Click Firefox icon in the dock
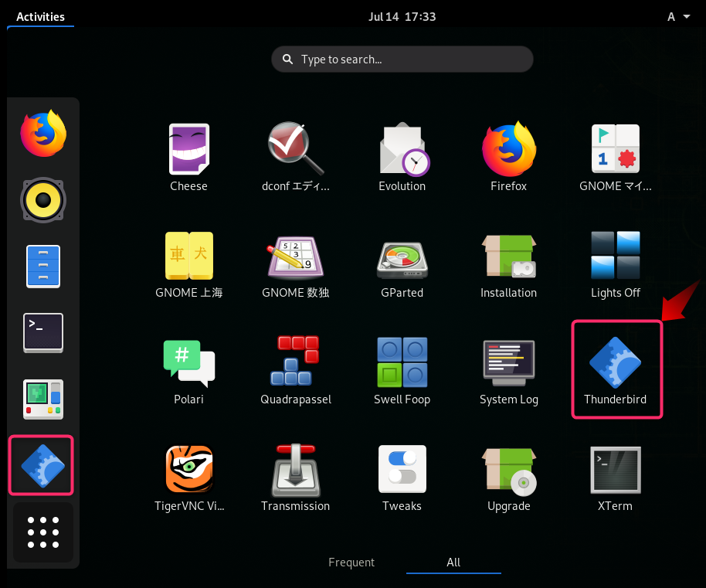Image resolution: width=706 pixels, height=588 pixels. (43, 133)
